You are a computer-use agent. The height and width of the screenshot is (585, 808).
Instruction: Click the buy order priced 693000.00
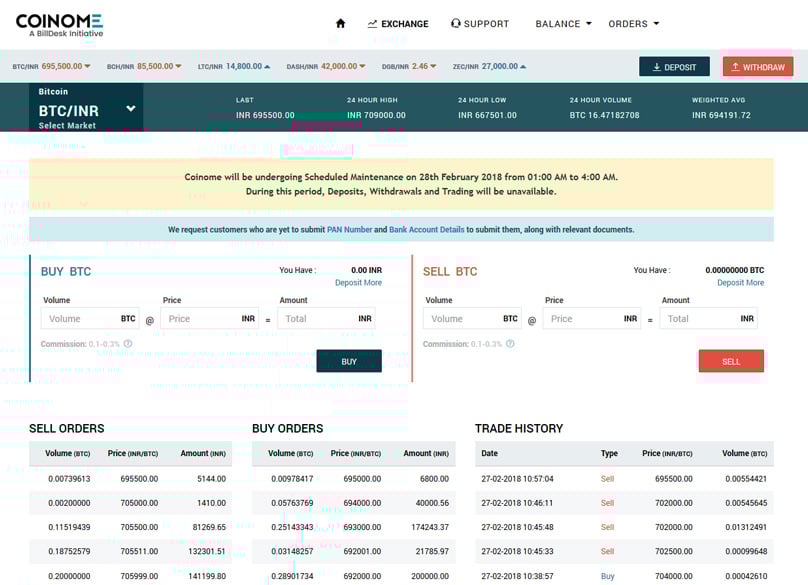click(354, 527)
